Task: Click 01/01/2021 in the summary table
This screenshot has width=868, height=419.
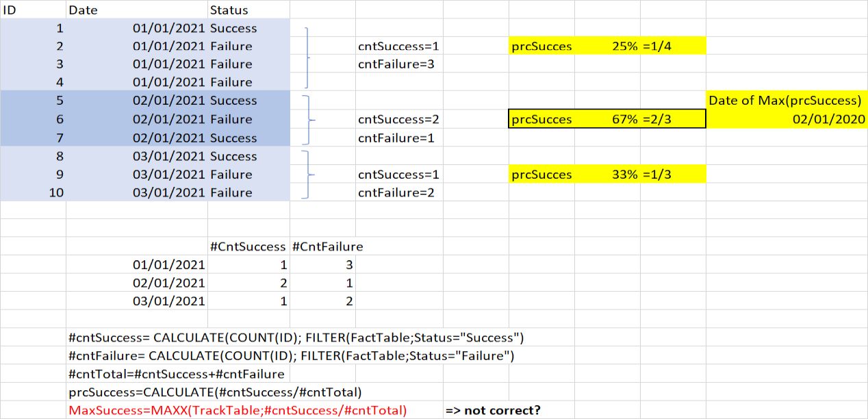Action: (x=137, y=264)
